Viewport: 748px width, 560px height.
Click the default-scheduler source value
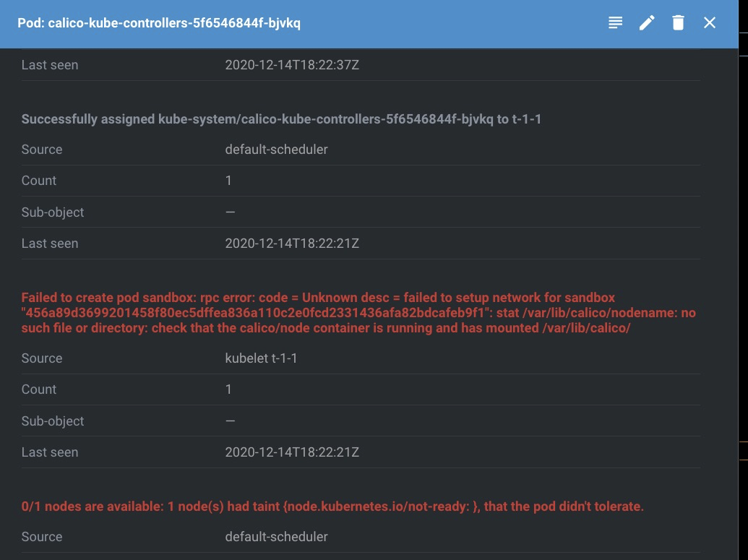pyautogui.click(x=276, y=149)
